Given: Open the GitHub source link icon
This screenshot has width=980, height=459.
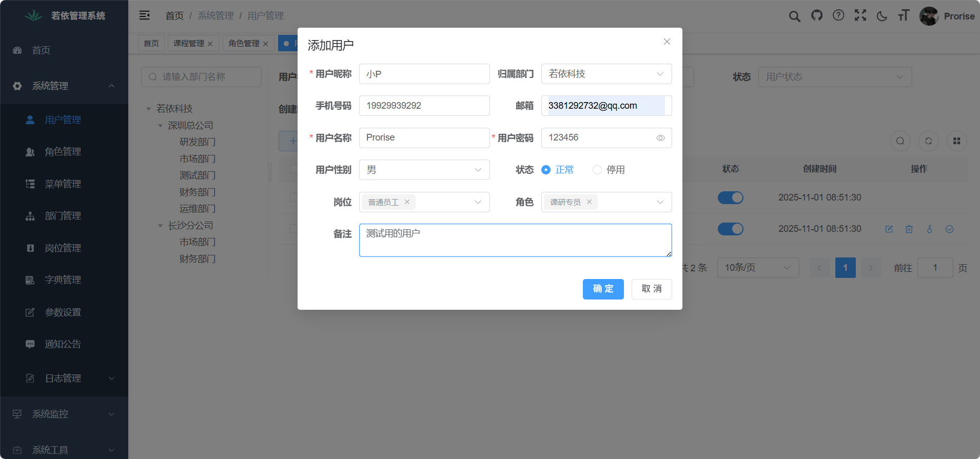Looking at the screenshot, I should [816, 16].
